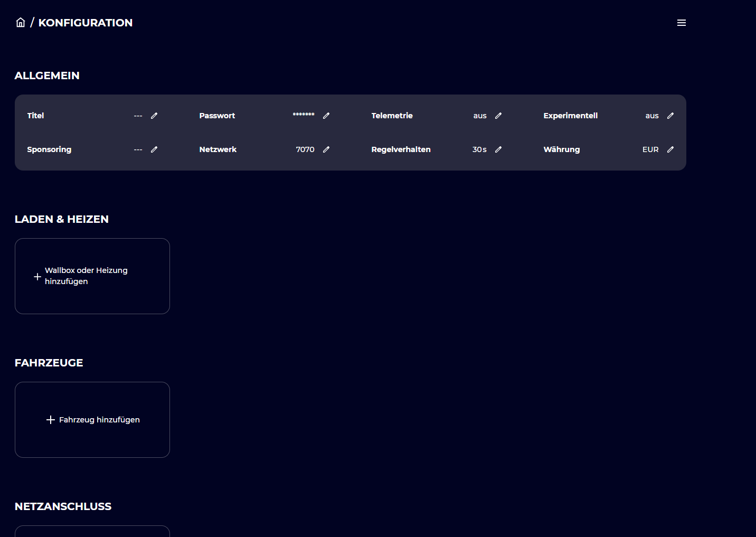Click pencil icon next to Währung EUR
This screenshot has height=537, width=756.
pyautogui.click(x=670, y=149)
